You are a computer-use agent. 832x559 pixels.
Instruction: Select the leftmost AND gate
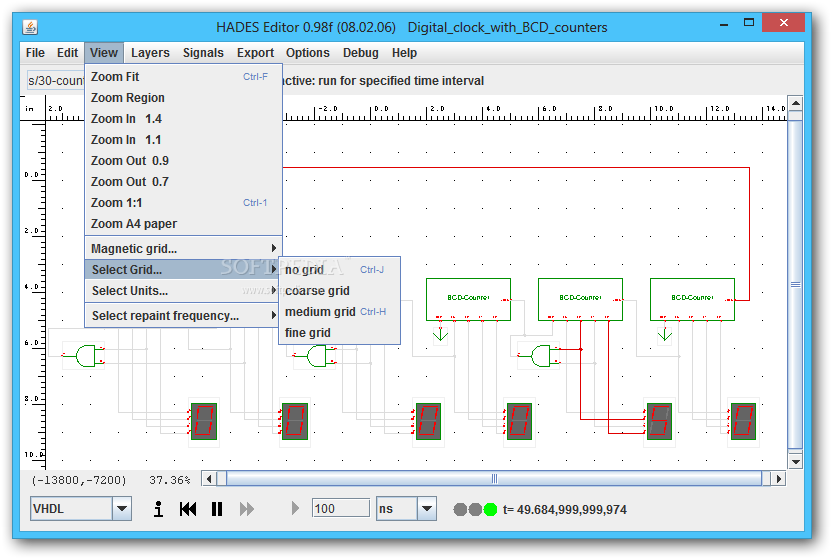(84, 356)
